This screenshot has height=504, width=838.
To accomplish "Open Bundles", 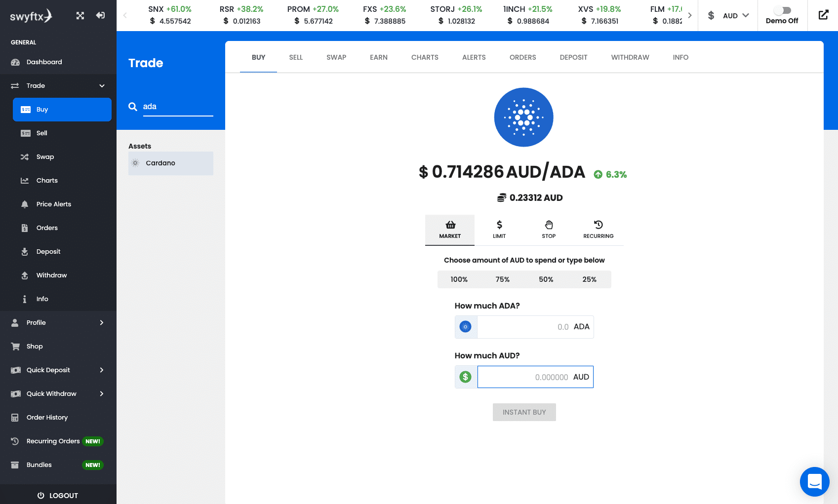I will click(58, 465).
